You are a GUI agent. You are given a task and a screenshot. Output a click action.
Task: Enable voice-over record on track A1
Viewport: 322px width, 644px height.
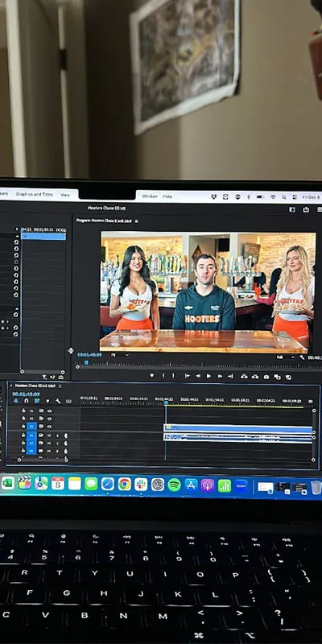pyautogui.click(x=66, y=436)
